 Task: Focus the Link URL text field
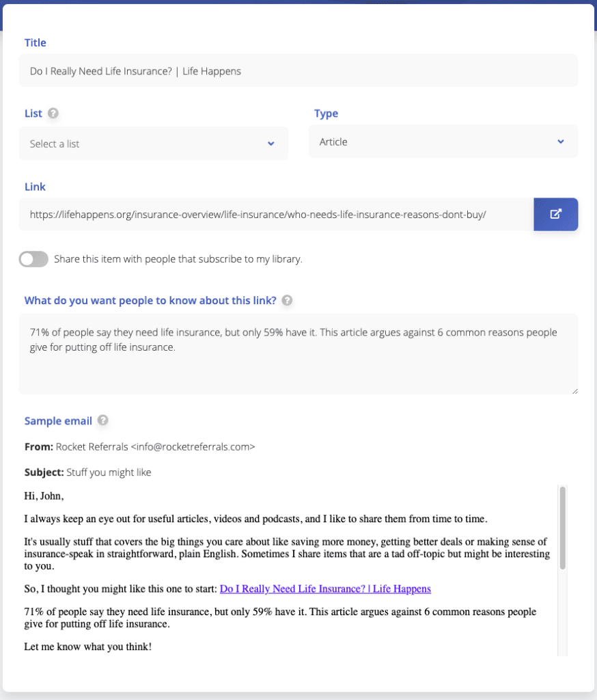pyautogui.click(x=273, y=214)
